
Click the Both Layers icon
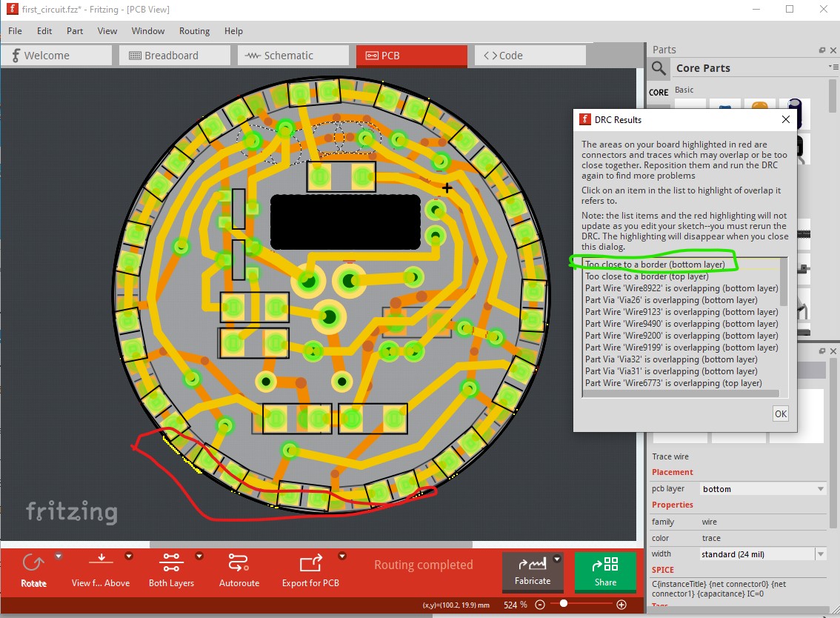pyautogui.click(x=171, y=562)
